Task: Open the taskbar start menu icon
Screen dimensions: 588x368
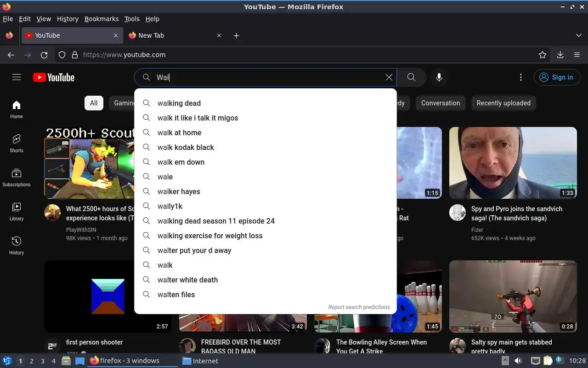Action: [x=7, y=361]
